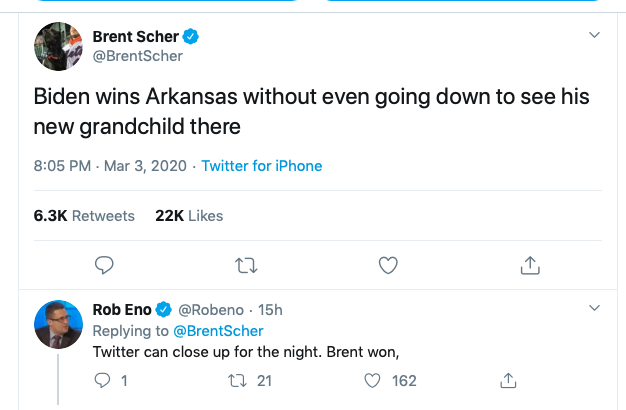Viewport: 626px width, 410px height.
Task: Retweet the main Biden Arkansas tweet
Action: pyautogui.click(x=245, y=265)
